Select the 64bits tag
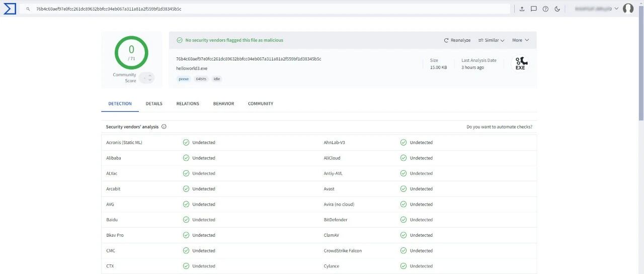644x274 pixels. [201, 79]
